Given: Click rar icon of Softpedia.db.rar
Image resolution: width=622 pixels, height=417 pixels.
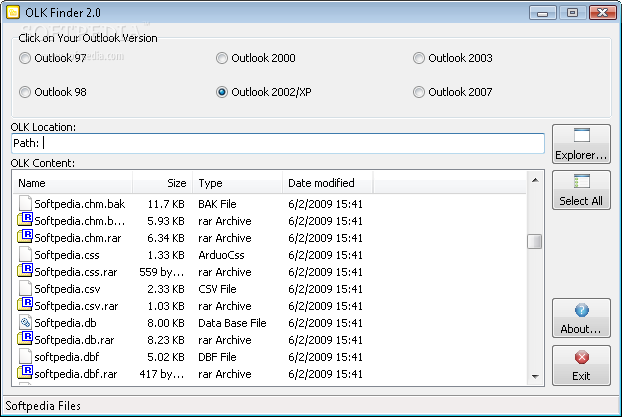Looking at the screenshot, I should point(25,339).
